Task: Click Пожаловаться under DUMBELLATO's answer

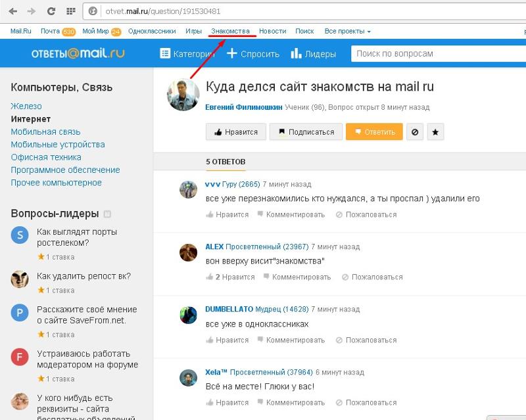Action: 366,340
